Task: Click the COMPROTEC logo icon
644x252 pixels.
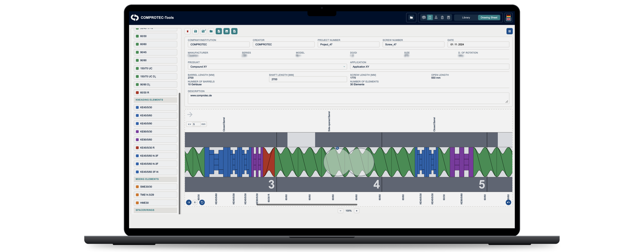Action: [x=135, y=18]
